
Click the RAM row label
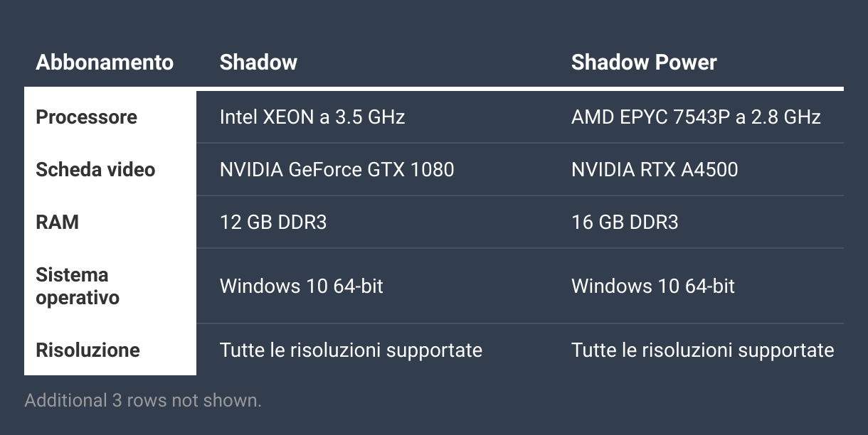57,222
